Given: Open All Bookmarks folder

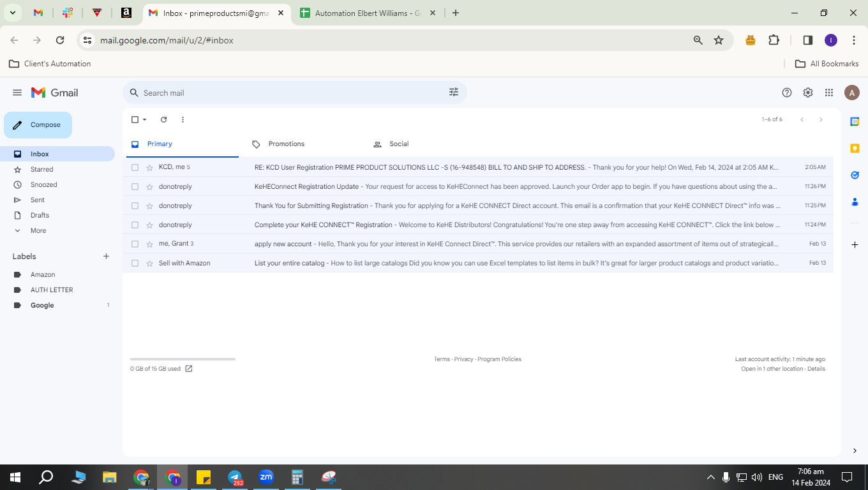Looking at the screenshot, I should pos(827,64).
